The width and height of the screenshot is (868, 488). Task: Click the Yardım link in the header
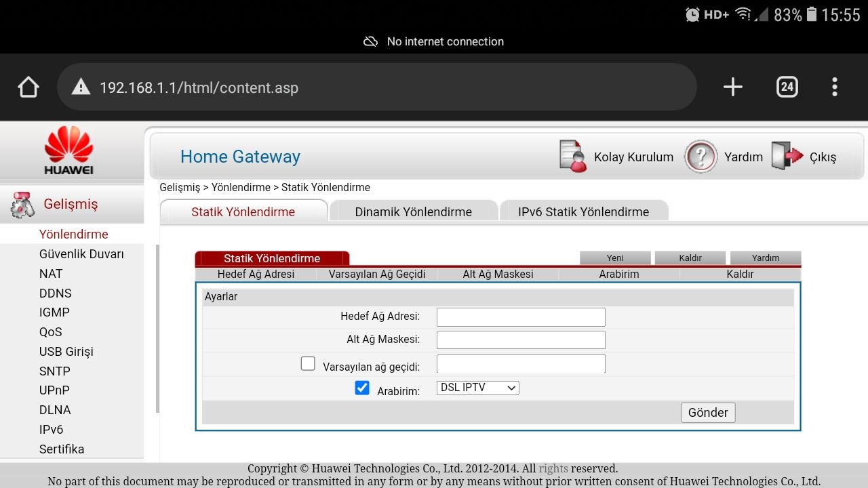point(743,157)
